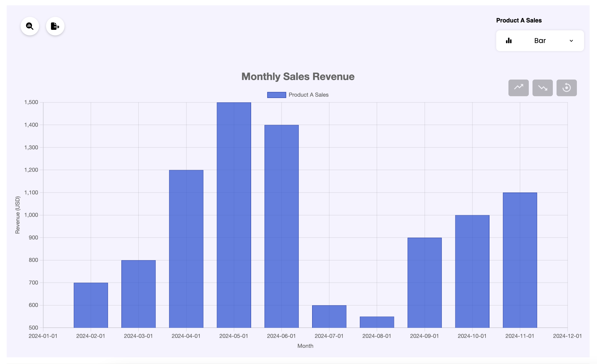The width and height of the screenshot is (597, 364).
Task: Open the Bar chart type dropdown
Action: tap(540, 40)
